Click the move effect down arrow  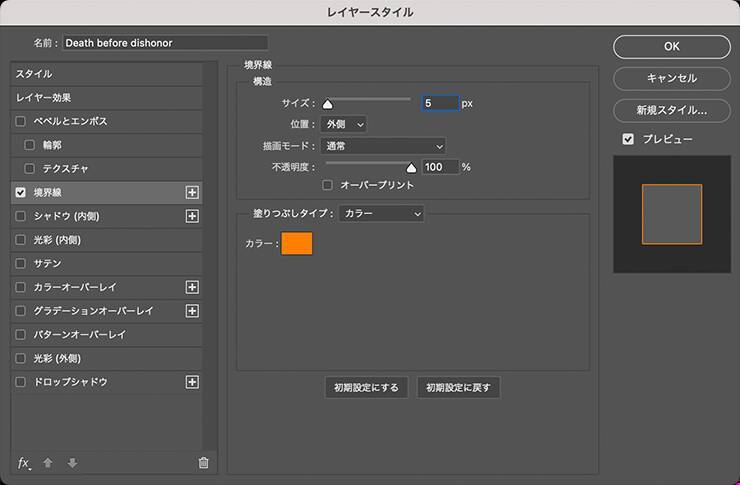point(72,463)
